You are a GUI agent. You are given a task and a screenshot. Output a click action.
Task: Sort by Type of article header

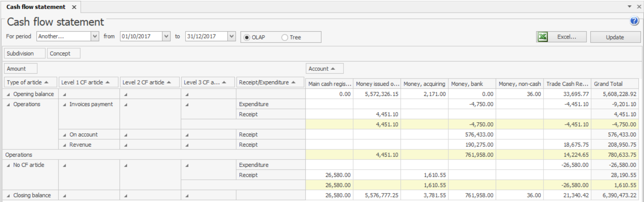[27, 83]
